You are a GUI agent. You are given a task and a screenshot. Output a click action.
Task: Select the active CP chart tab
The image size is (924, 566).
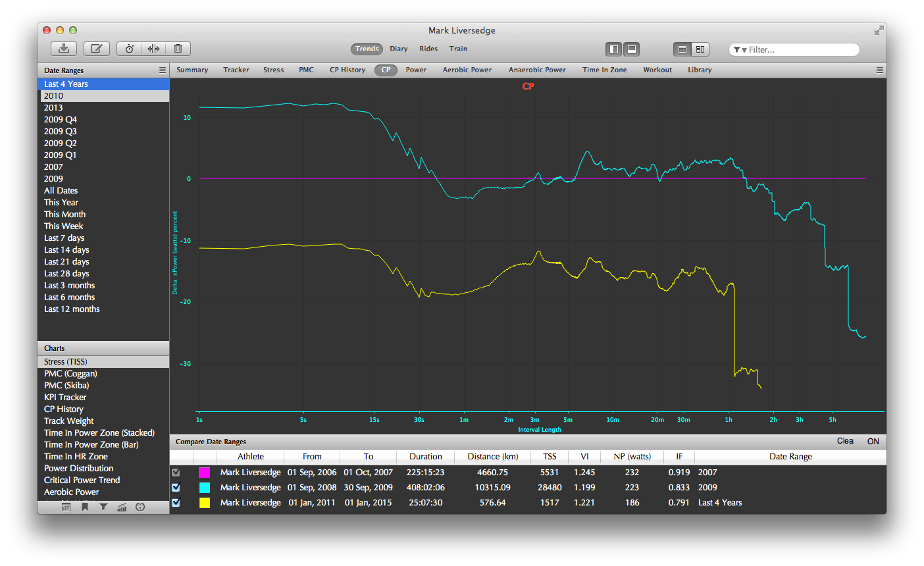(x=386, y=70)
